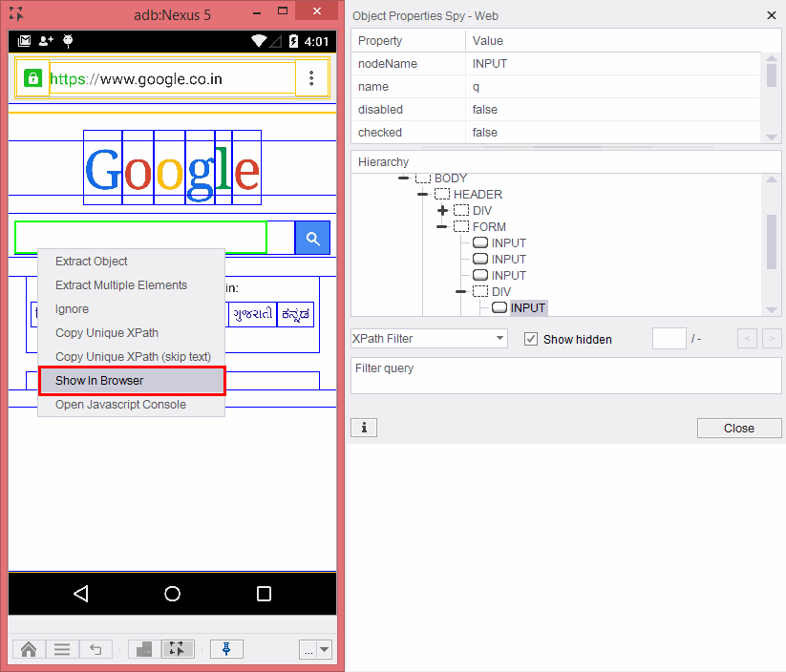Click the Value column header
Image resolution: width=786 pixels, height=672 pixels.
[x=623, y=41]
